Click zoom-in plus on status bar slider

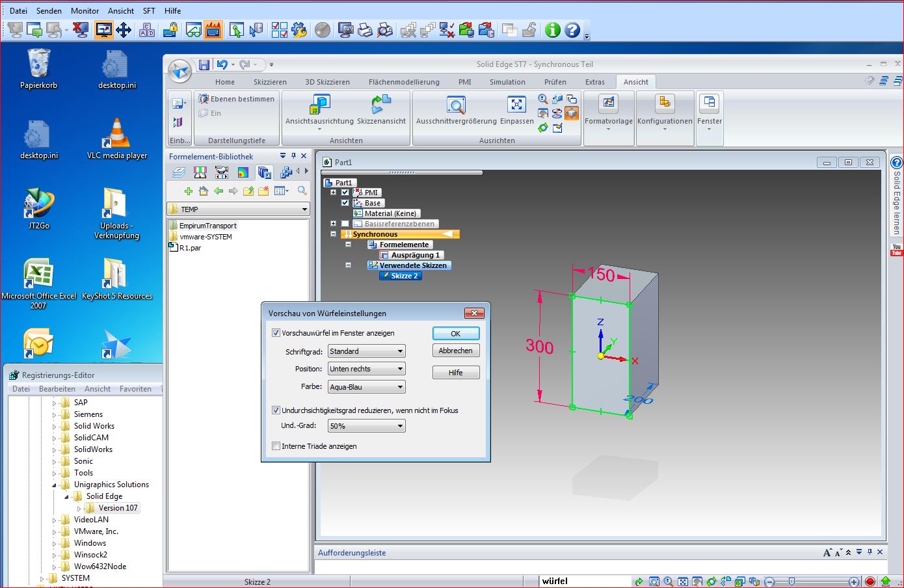click(x=854, y=581)
